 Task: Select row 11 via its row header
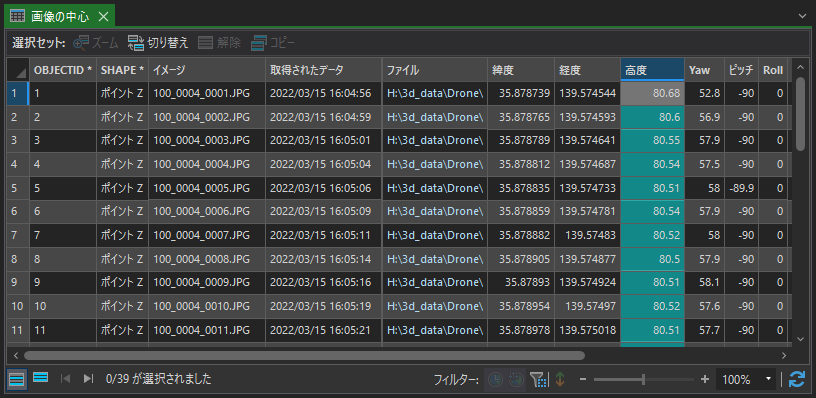[x=18, y=330]
